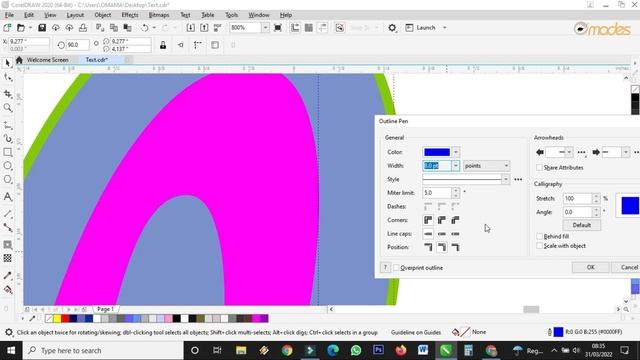The height and width of the screenshot is (360, 640).
Task: Switch to Welcome Screen tab
Action: pos(47,60)
